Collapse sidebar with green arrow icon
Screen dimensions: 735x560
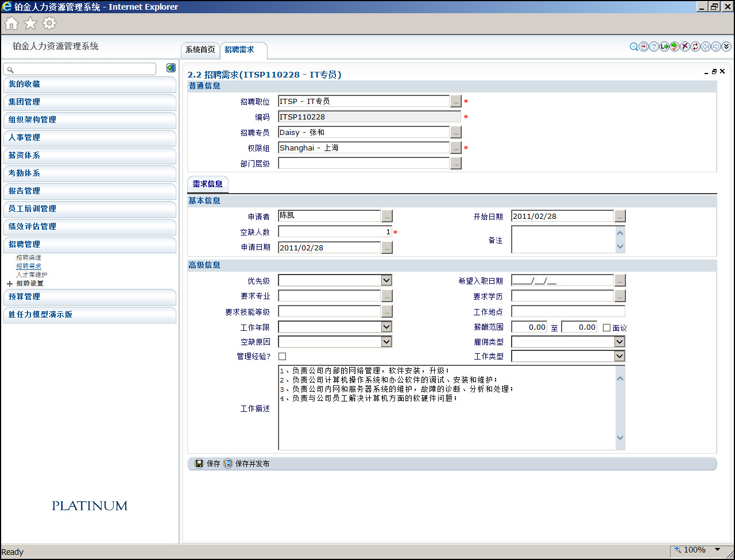click(x=171, y=68)
